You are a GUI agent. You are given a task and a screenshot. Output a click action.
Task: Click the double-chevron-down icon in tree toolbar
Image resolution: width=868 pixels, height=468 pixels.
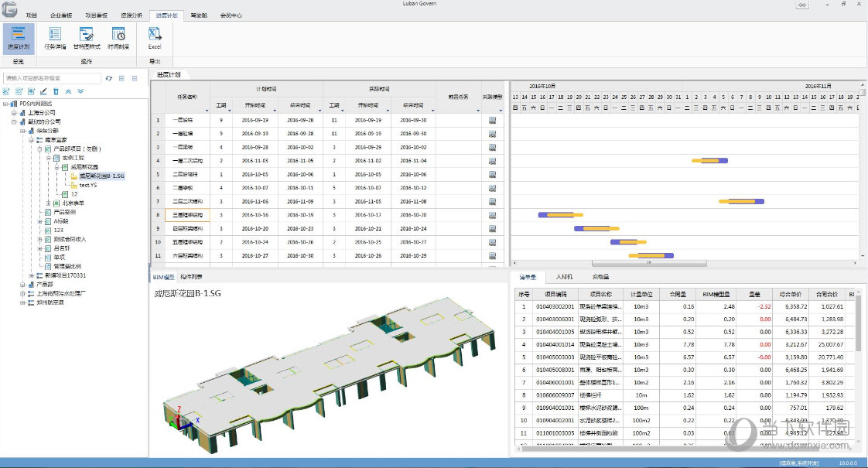click(80, 91)
